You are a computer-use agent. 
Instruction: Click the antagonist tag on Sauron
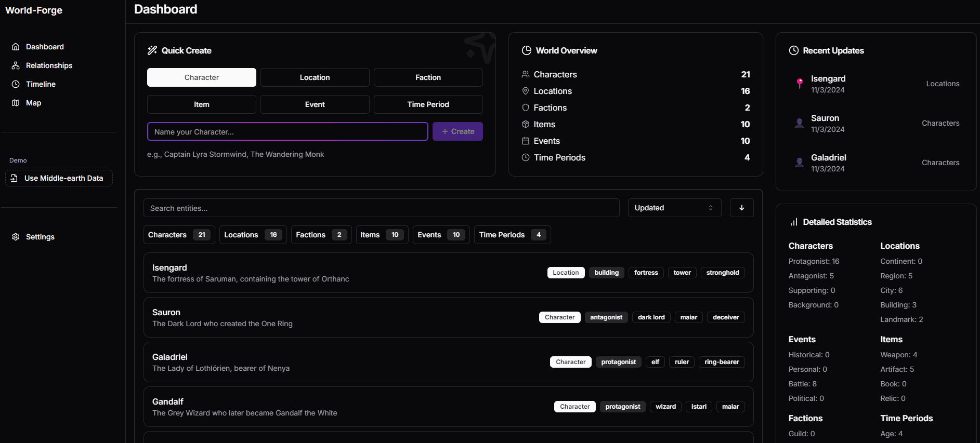[x=606, y=317]
